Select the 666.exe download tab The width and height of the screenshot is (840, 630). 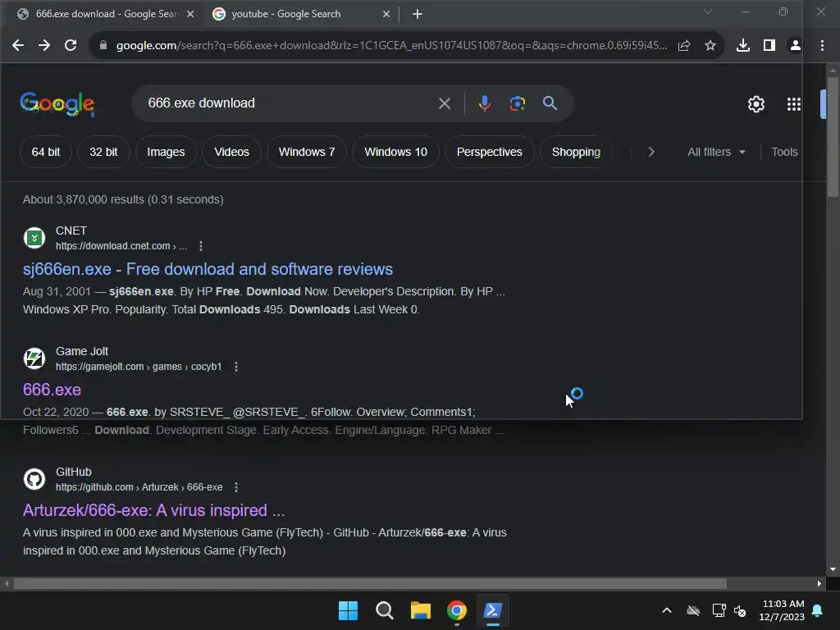(104, 14)
